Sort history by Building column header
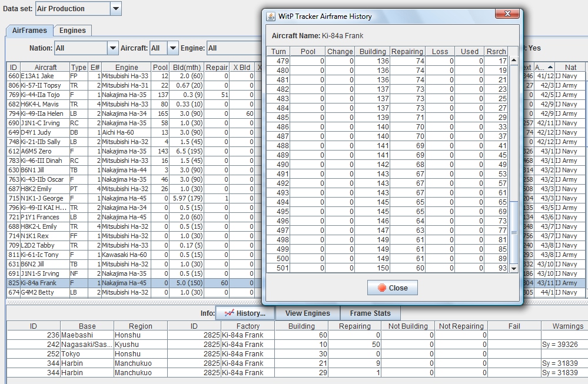588x384 pixels. point(373,51)
